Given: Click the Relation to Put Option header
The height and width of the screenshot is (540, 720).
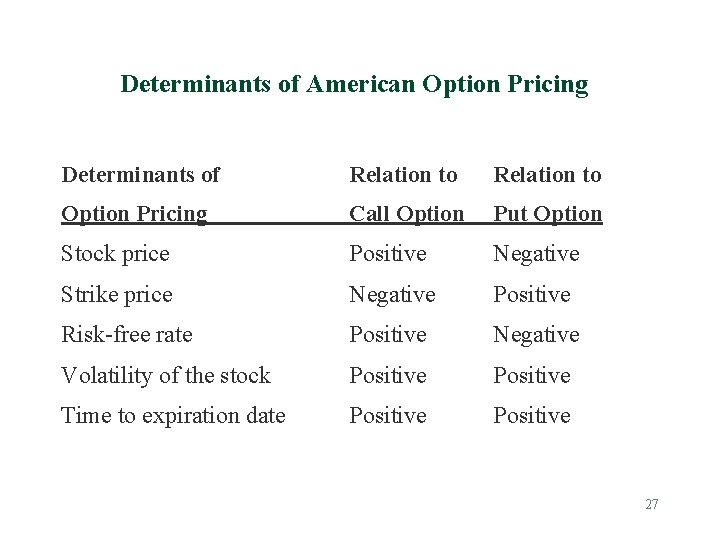Looking at the screenshot, I should point(547,194).
